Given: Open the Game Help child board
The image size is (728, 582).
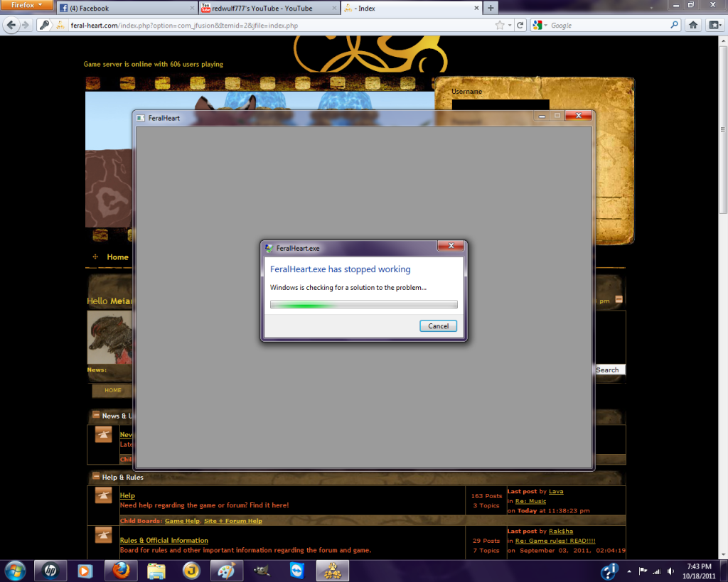Looking at the screenshot, I should pos(182,521).
